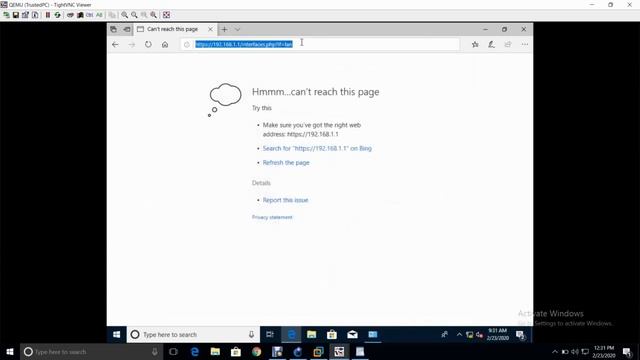This screenshot has height=360, width=640.
Task: Open remote Action Center notifications
Action: point(520,335)
